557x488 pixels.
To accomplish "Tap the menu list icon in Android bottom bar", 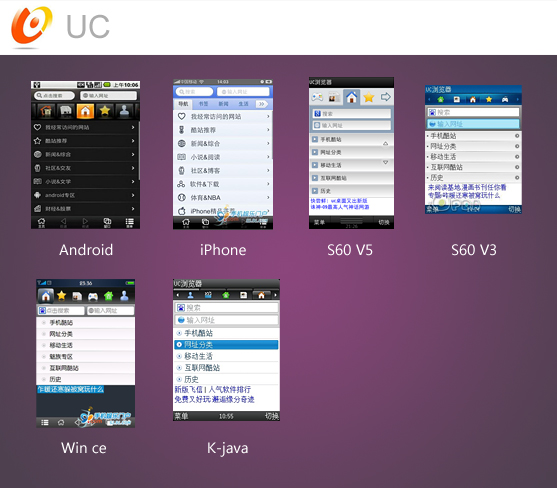I will point(129,222).
